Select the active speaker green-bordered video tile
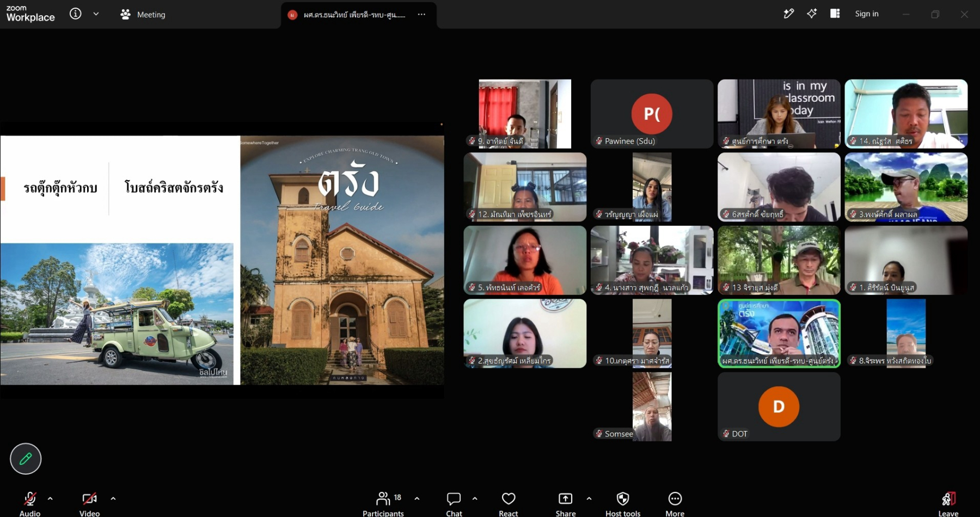Screen dimensions: 980x517 (x=779, y=334)
